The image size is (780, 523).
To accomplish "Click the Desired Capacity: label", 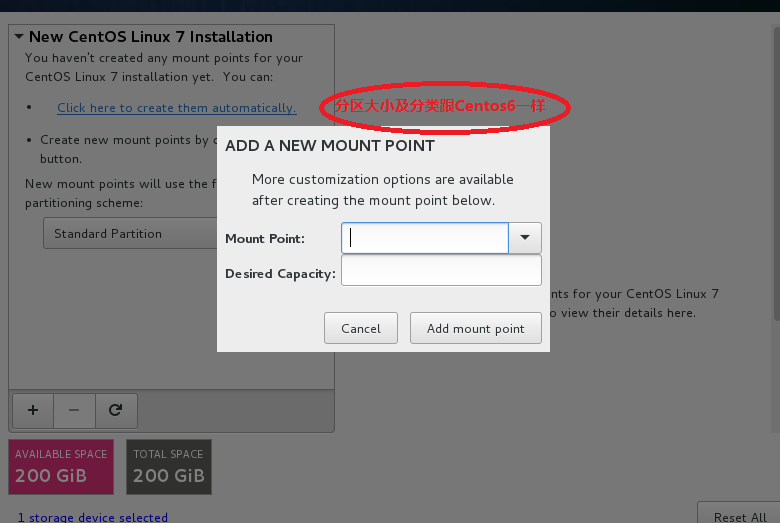I will tap(280, 274).
